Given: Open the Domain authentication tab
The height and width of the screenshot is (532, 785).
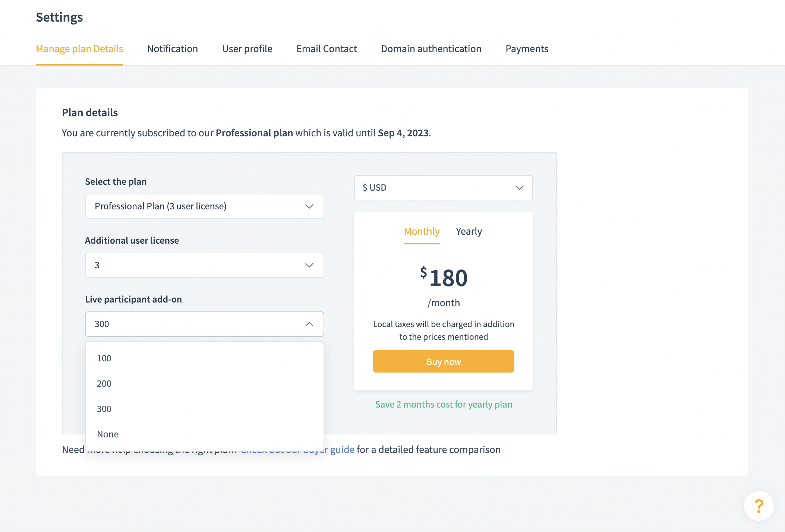Looking at the screenshot, I should tap(431, 49).
